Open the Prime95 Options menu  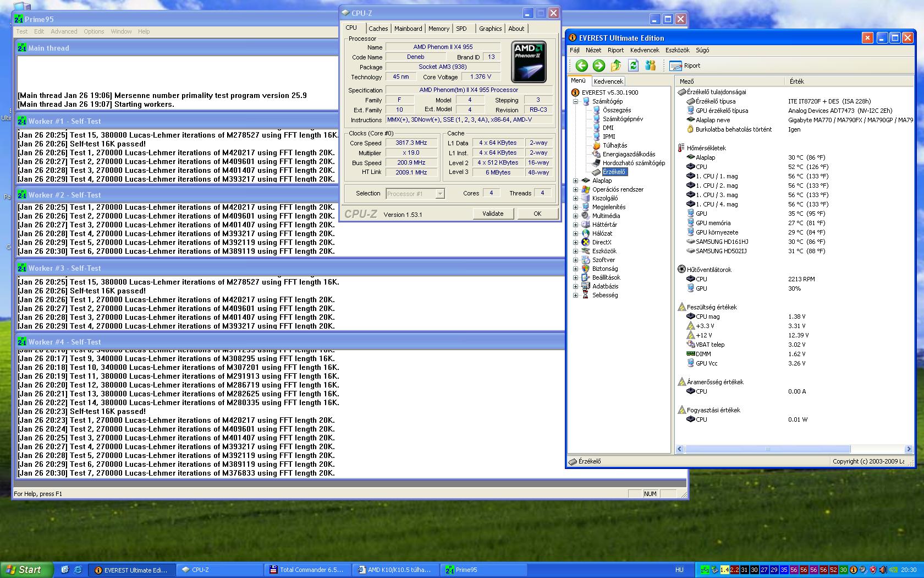tap(94, 31)
